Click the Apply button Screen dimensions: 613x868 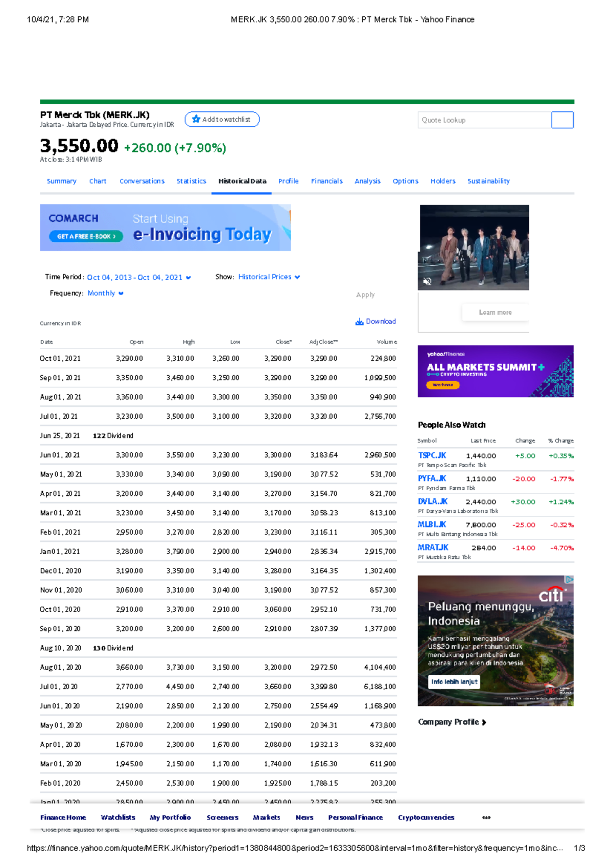click(x=365, y=295)
